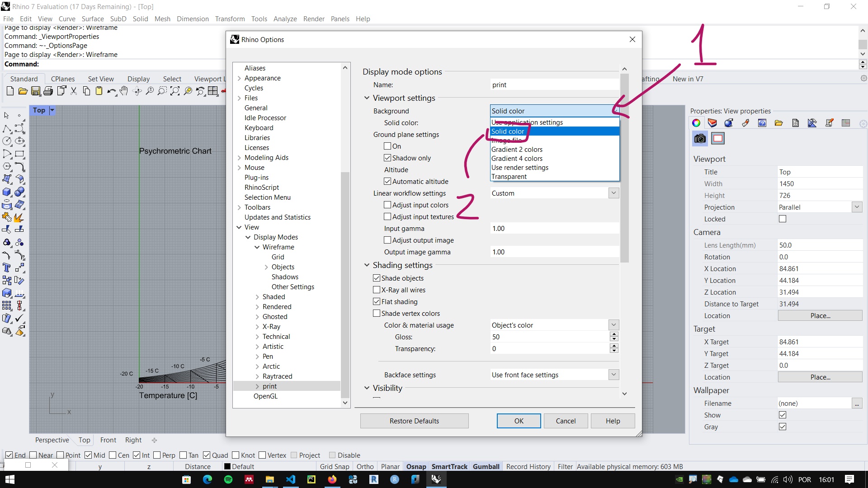The width and height of the screenshot is (868, 488).
Task: Collapse the Viewport settings section
Action: click(367, 98)
